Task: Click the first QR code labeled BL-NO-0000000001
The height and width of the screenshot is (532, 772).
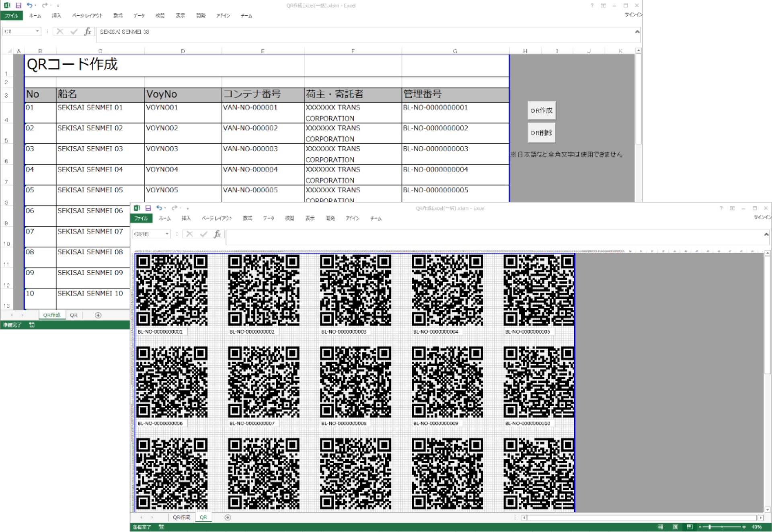Action: click(x=172, y=290)
